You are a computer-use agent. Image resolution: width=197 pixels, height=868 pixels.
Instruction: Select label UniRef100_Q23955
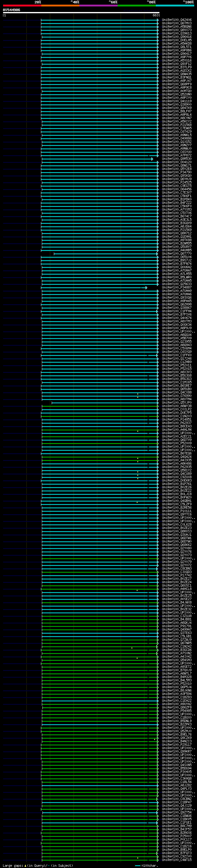176,342
